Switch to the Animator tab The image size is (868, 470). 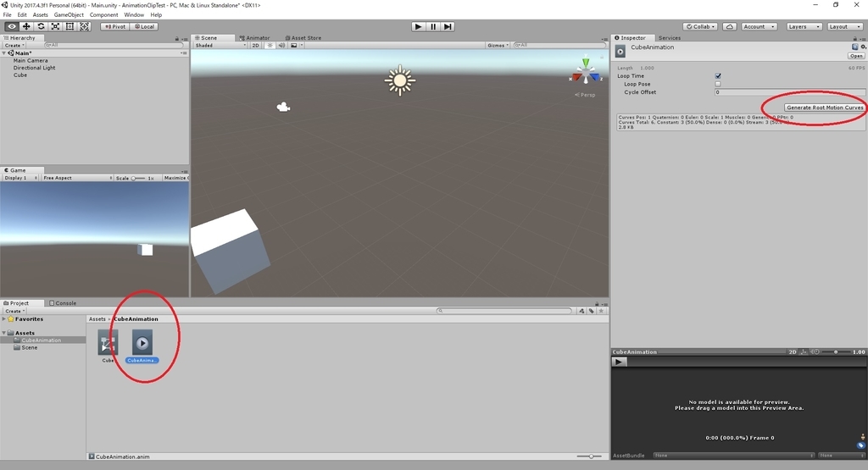(254, 38)
